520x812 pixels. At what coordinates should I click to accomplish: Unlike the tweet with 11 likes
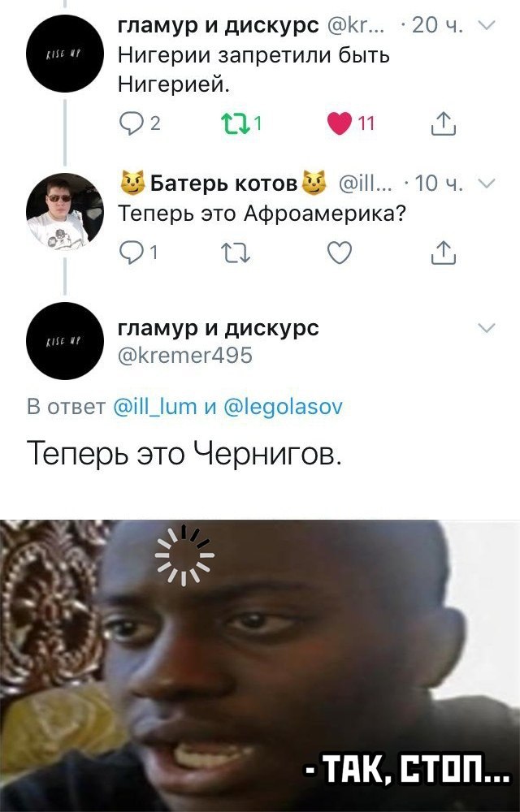[x=340, y=123]
